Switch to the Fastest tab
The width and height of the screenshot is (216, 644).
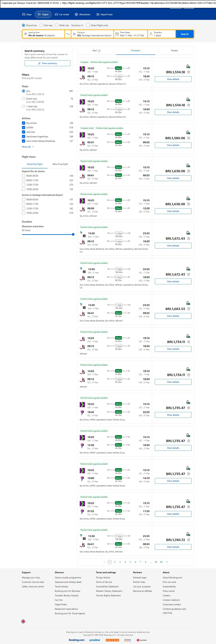(174, 50)
